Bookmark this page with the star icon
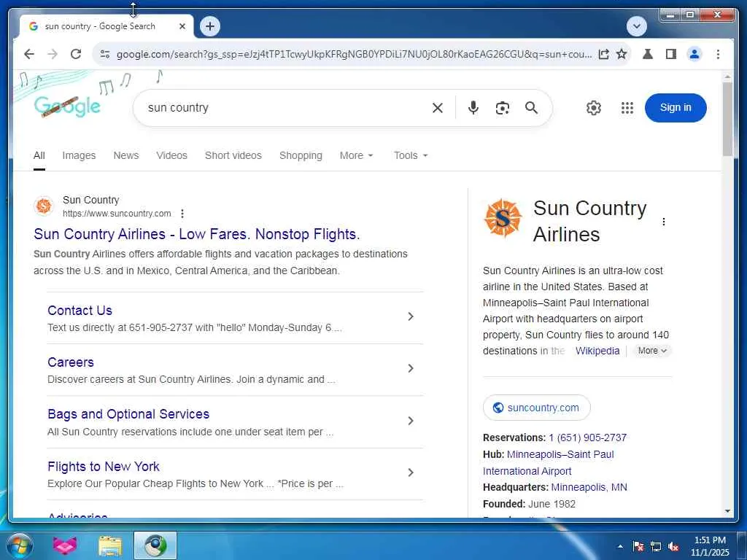Viewport: 747px width, 560px height. pyautogui.click(x=622, y=54)
